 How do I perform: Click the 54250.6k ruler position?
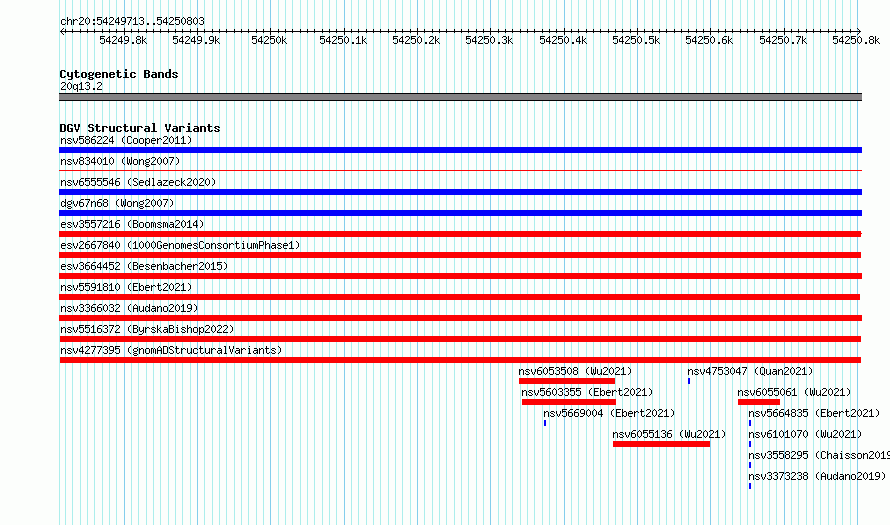coord(710,40)
